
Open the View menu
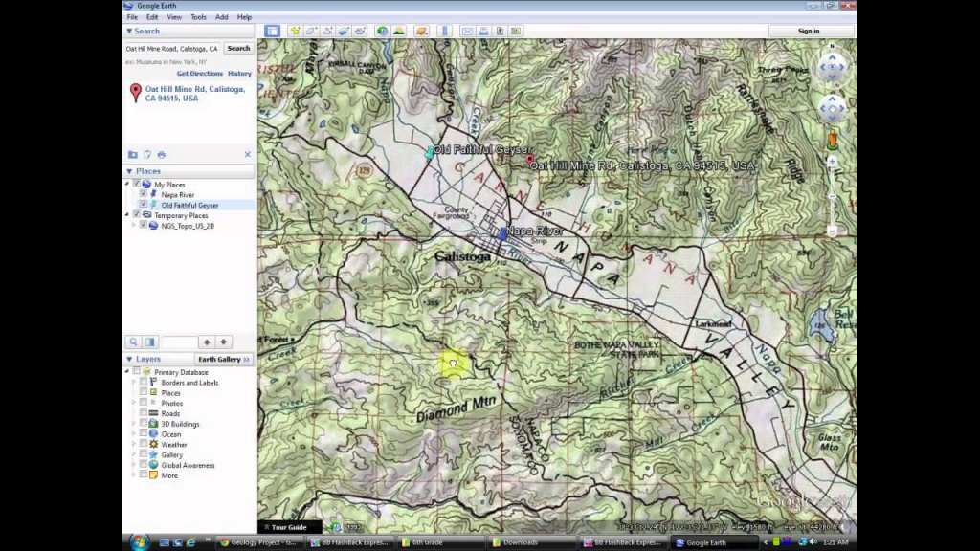click(x=174, y=17)
